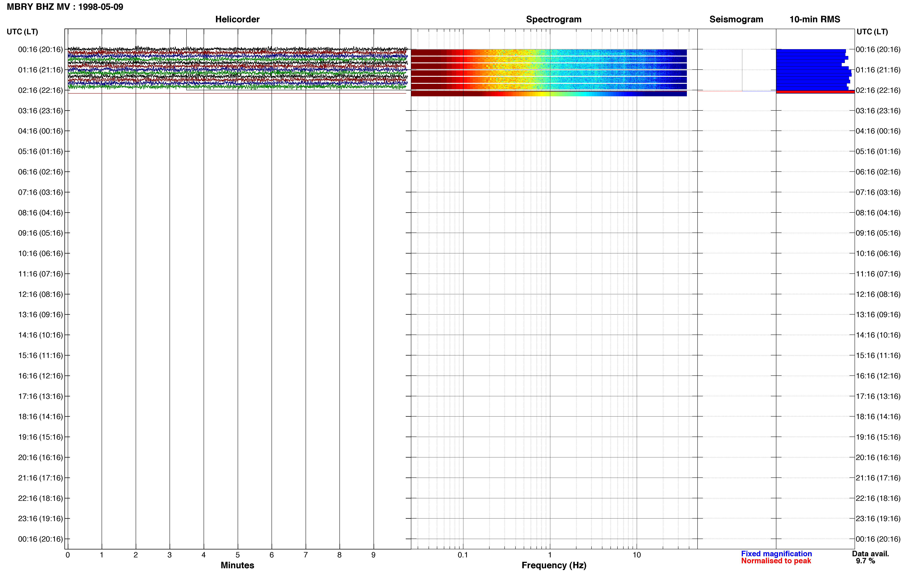
Task: Click the '4' tick on the Minutes axis
Action: [204, 555]
